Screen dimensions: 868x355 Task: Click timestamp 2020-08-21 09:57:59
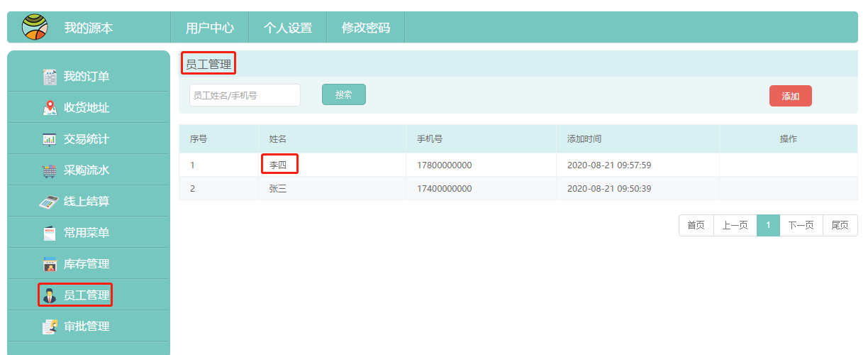(x=609, y=165)
